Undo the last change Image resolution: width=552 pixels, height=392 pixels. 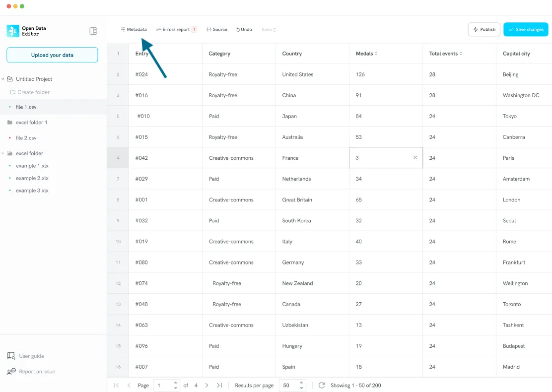243,29
